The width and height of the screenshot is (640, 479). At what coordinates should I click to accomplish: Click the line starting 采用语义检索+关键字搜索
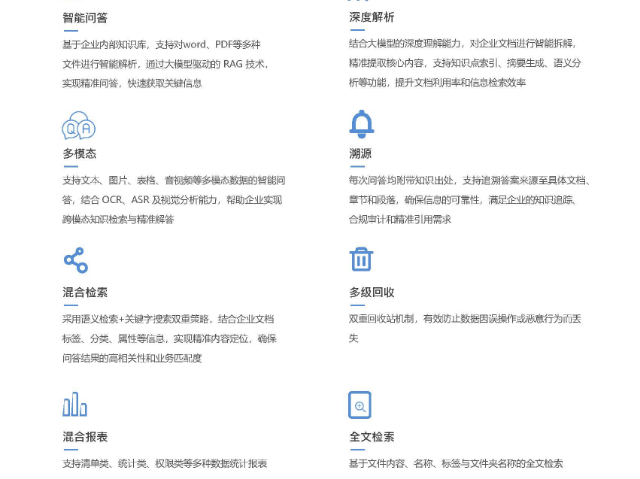168,319
